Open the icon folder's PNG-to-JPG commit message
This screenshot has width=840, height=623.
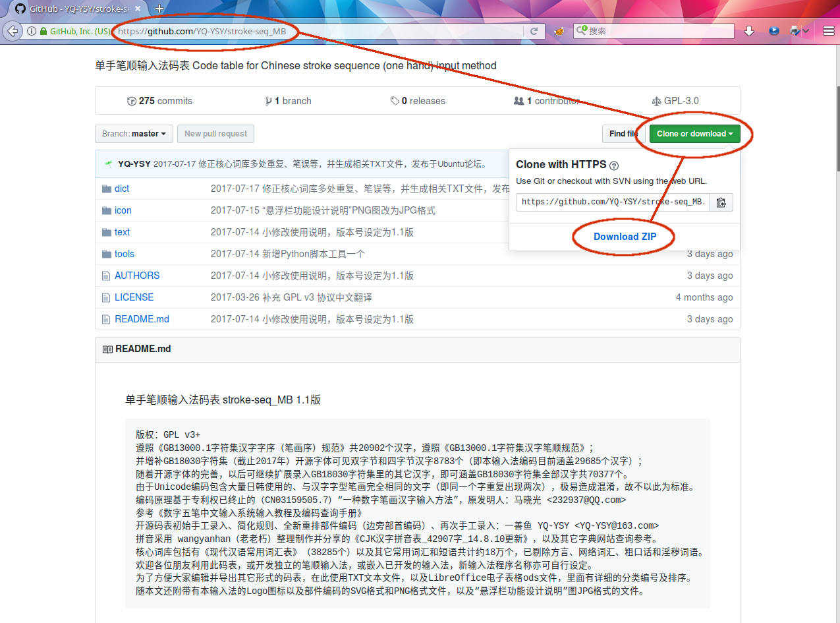[x=323, y=210]
